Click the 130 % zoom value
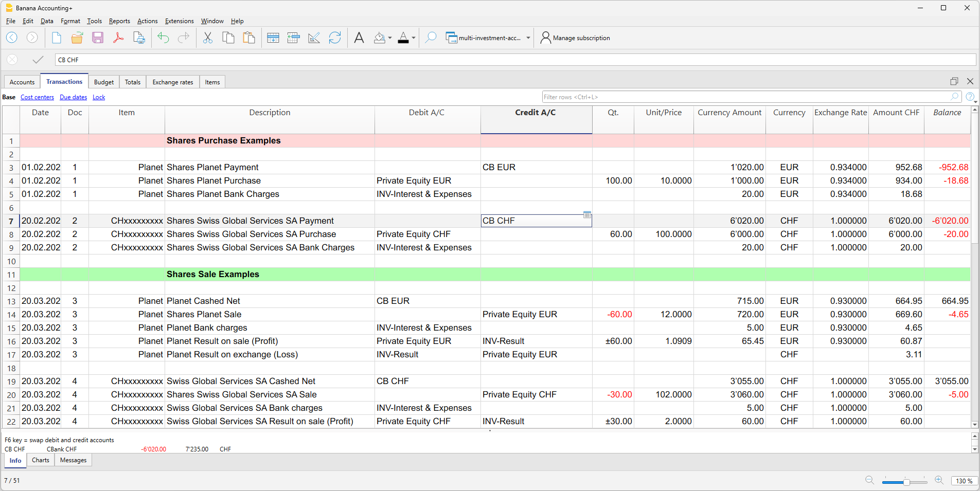 pyautogui.click(x=964, y=481)
